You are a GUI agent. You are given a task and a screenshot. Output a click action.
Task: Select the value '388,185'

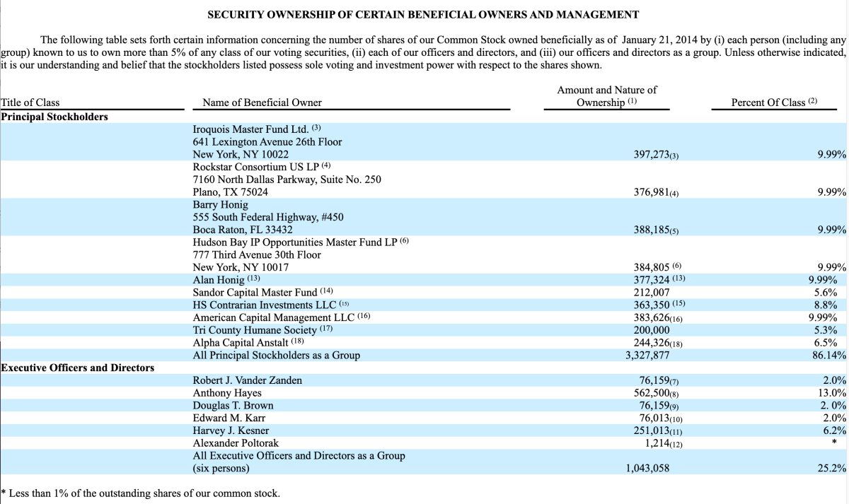tap(652, 230)
